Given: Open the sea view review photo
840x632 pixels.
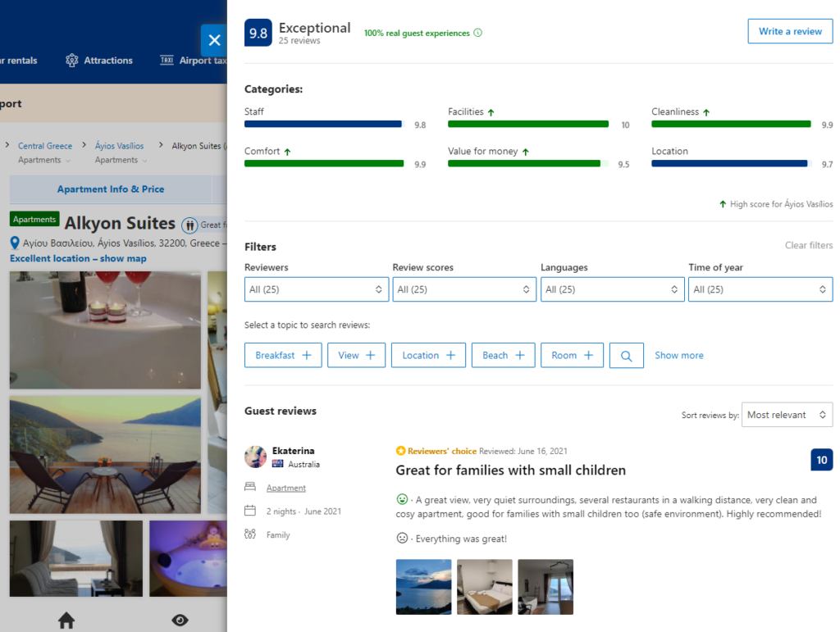Looking at the screenshot, I should coord(424,587).
